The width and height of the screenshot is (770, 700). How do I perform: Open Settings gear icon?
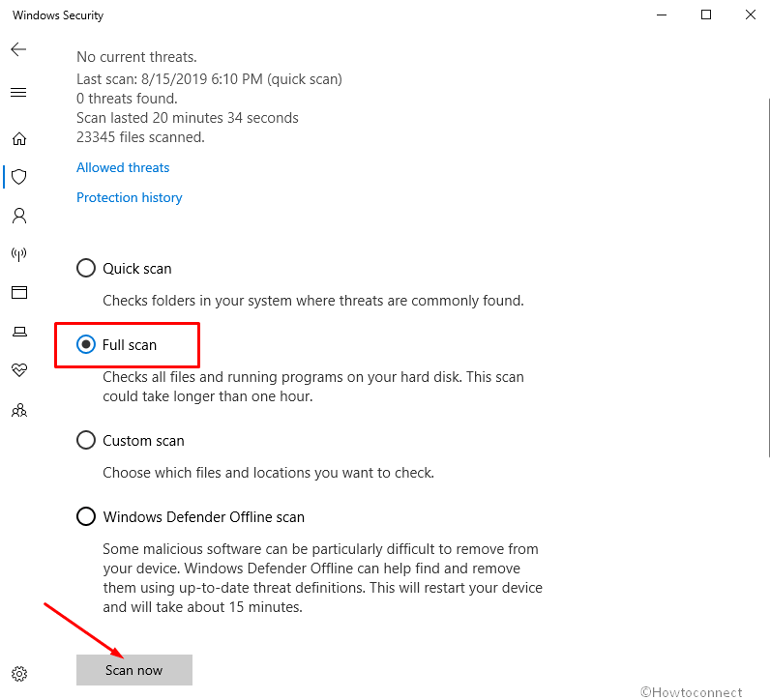(19, 674)
